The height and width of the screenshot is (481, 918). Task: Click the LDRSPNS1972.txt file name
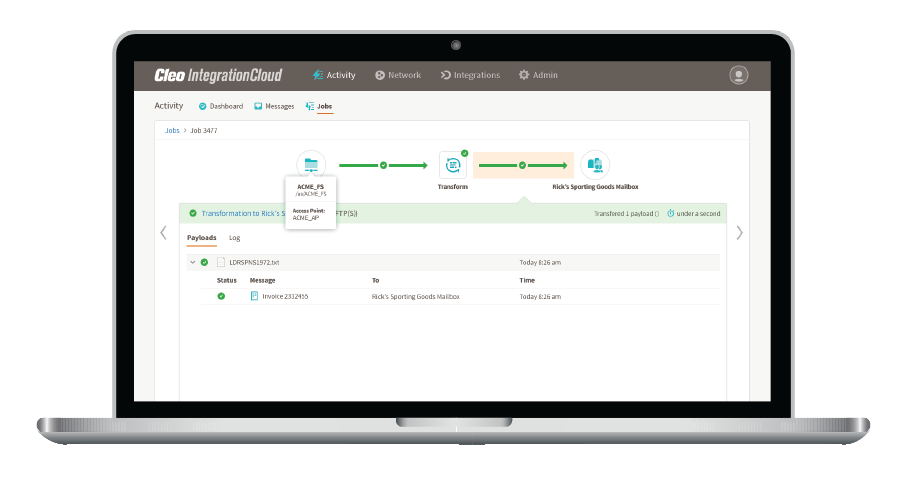point(254,263)
